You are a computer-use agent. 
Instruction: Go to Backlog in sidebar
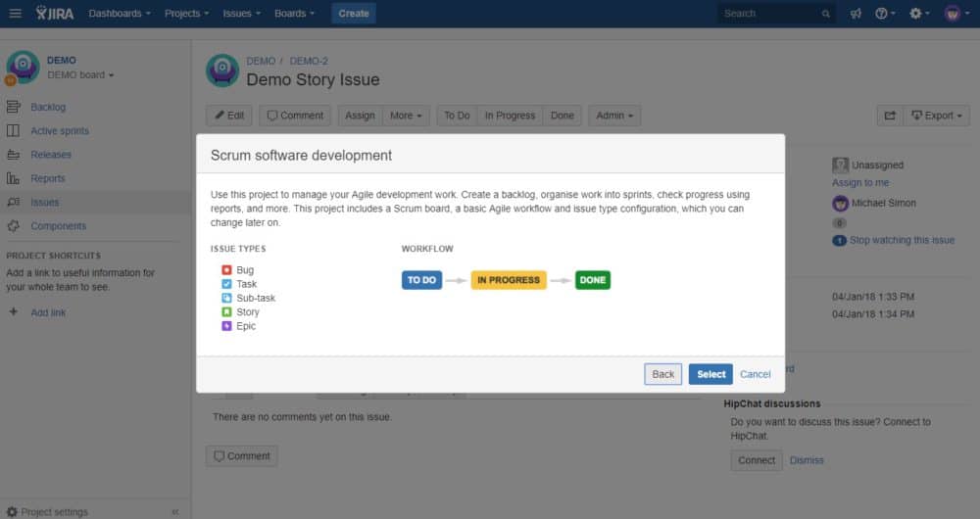[x=48, y=107]
